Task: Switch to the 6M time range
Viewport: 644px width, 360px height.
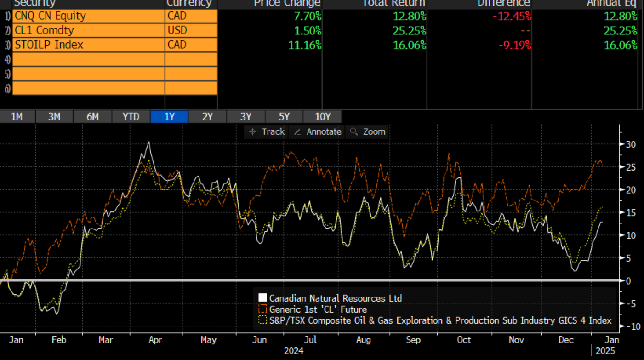Action: point(92,117)
